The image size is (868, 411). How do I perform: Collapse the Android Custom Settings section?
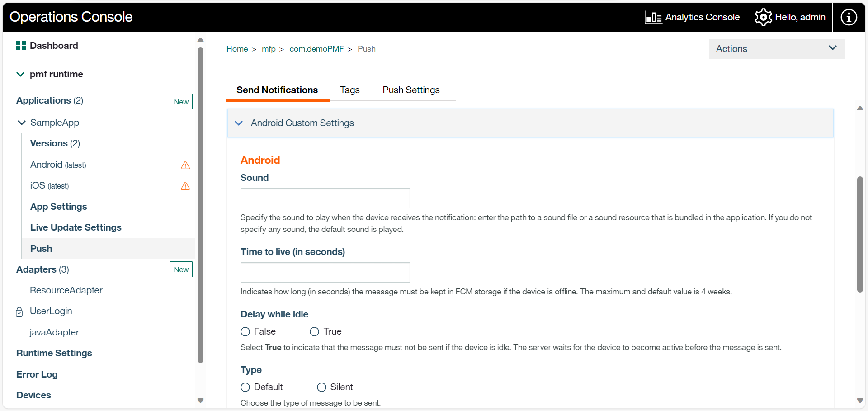coord(239,123)
